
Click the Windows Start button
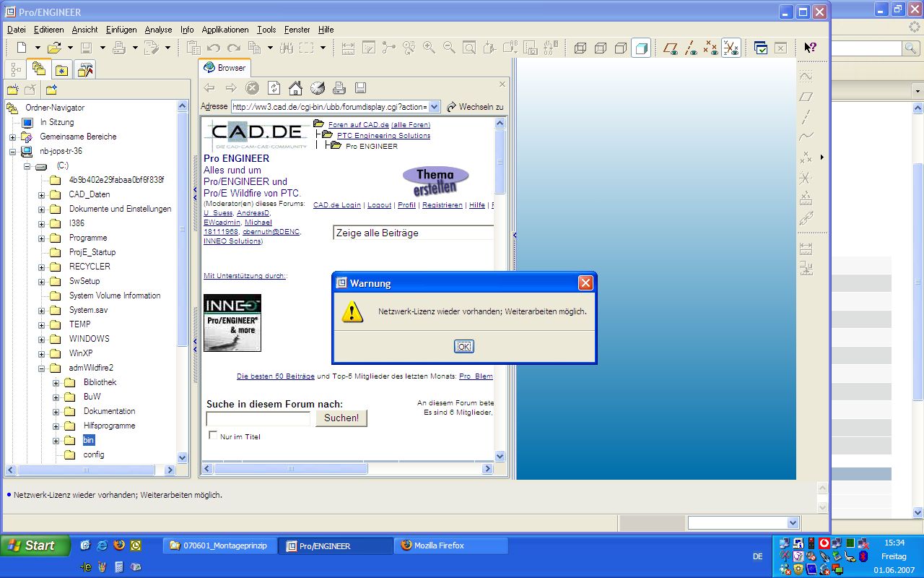click(35, 545)
